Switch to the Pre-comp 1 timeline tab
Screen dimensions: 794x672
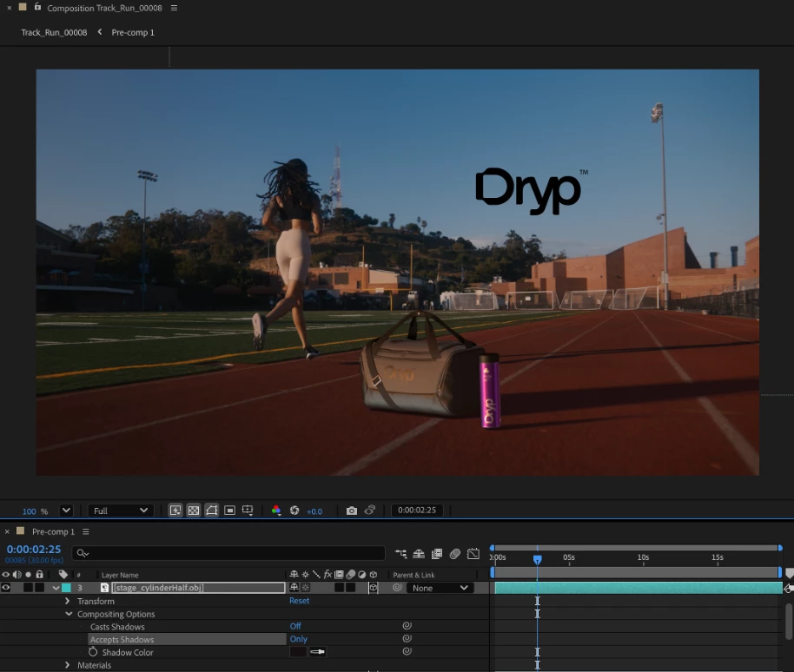(x=53, y=531)
